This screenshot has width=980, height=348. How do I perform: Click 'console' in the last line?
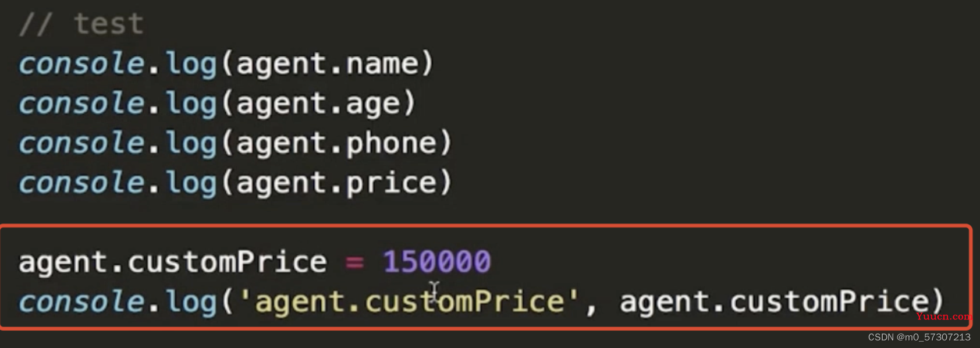81,302
